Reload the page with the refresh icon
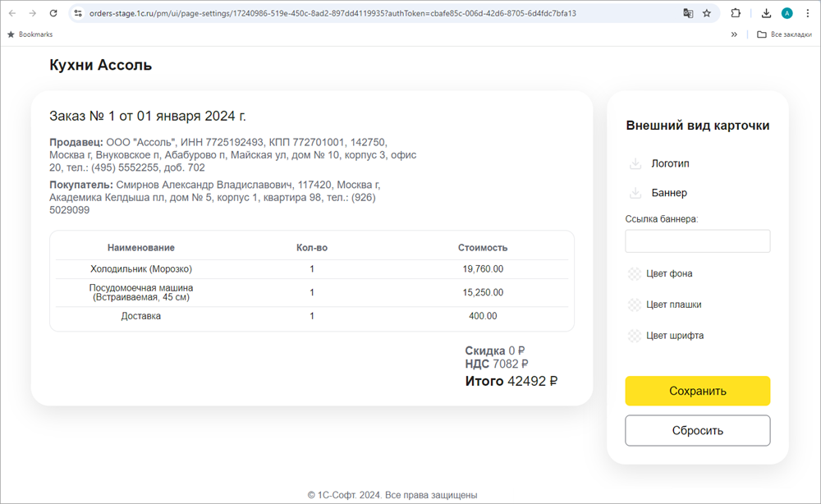This screenshot has height=504, width=821. [x=53, y=13]
